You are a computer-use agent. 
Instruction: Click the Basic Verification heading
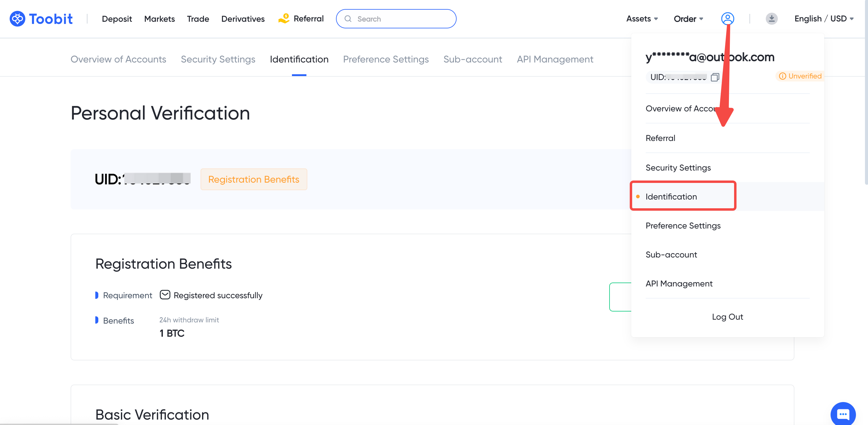pyautogui.click(x=152, y=414)
